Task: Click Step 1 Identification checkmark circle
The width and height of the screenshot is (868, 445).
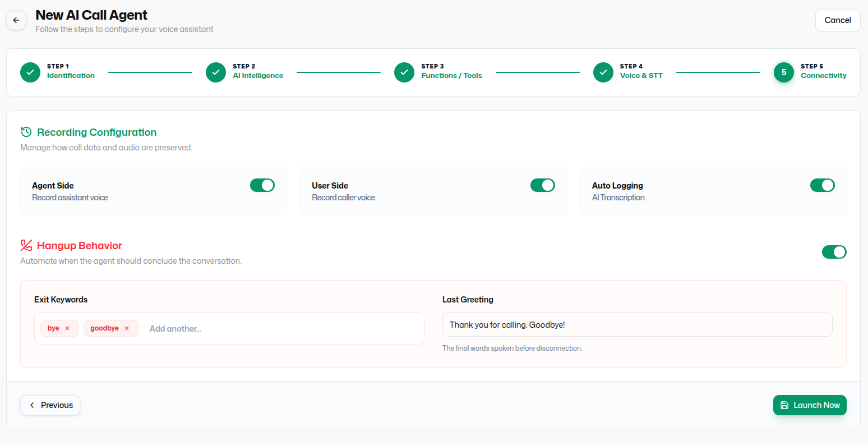Action: [x=30, y=72]
